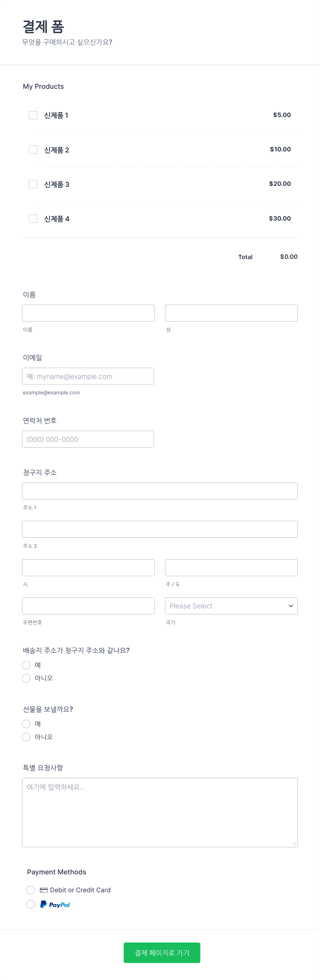The image size is (320, 980).
Task: Open the 국가 country dropdown
Action: (231, 606)
